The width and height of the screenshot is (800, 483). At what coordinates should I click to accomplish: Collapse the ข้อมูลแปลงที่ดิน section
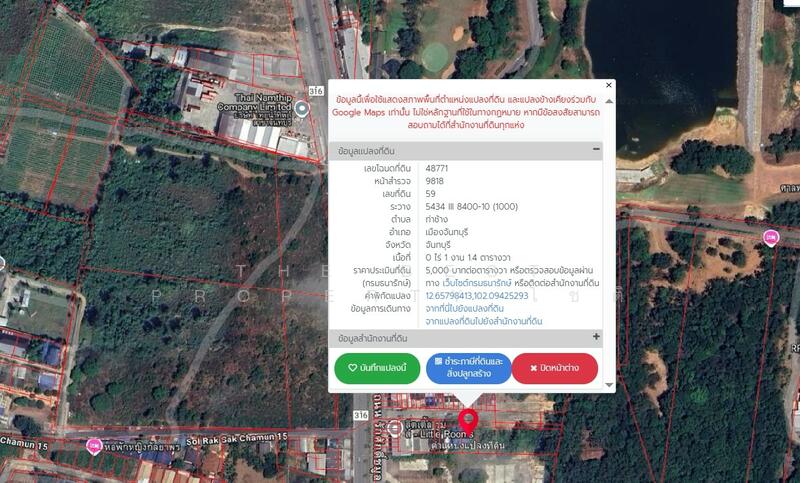coord(596,149)
